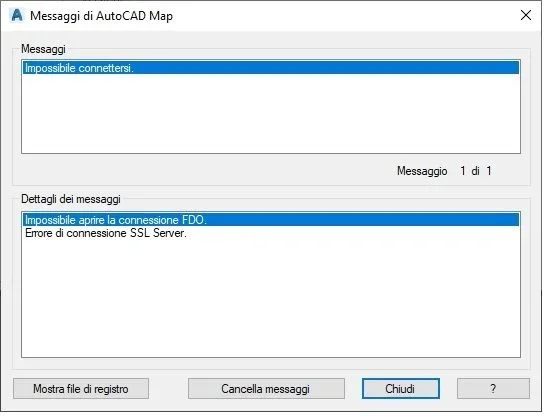Click the 'Messaggio 1 di 1' counter
The width and height of the screenshot is (546, 416).
[x=444, y=171]
